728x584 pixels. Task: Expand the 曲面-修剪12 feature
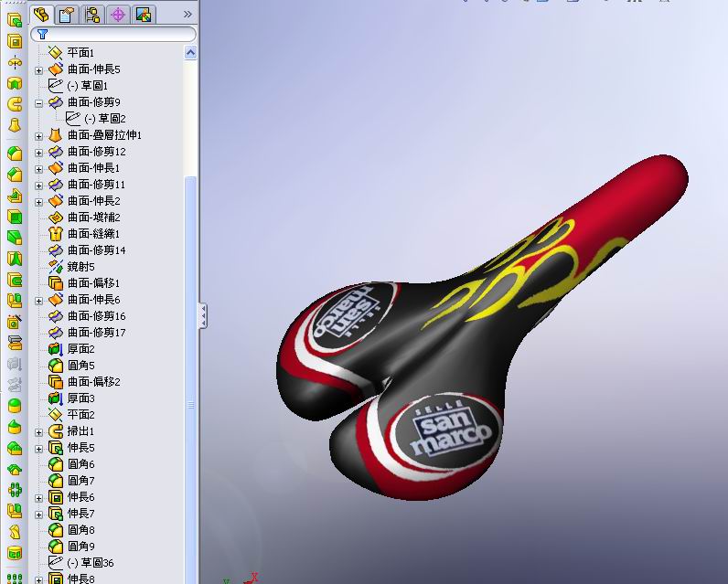[x=39, y=153]
